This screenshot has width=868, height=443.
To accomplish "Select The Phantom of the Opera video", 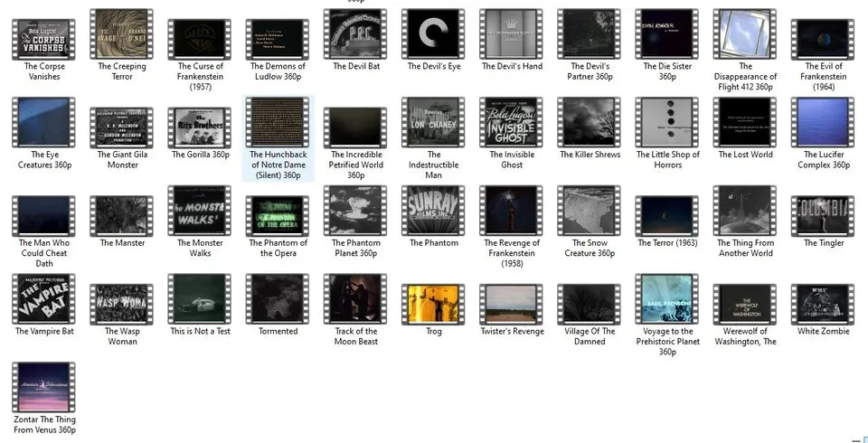I will pos(278,212).
